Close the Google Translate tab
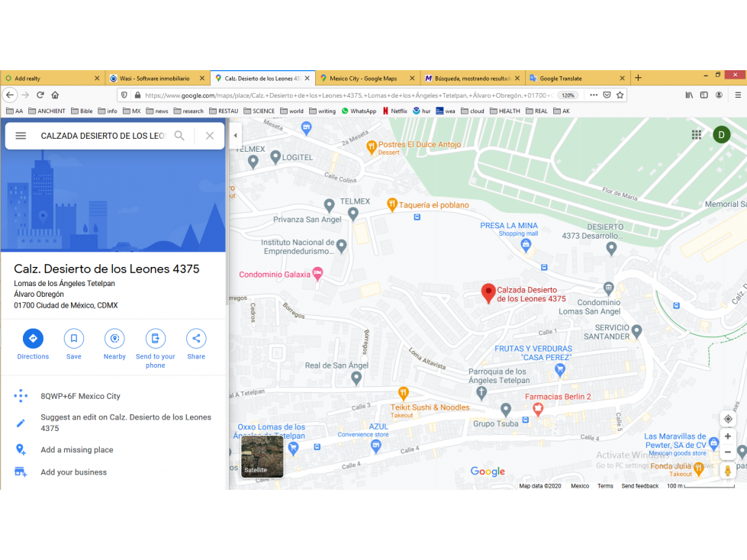The width and height of the screenshot is (747, 560). 622,78
